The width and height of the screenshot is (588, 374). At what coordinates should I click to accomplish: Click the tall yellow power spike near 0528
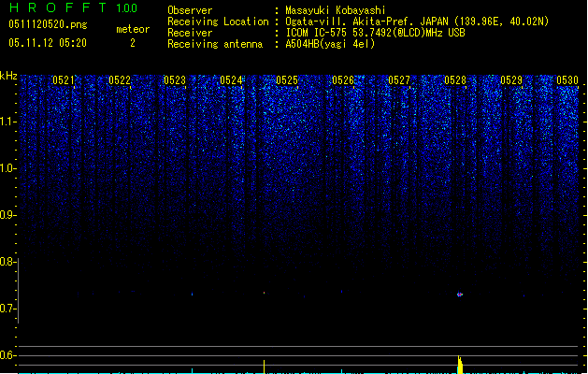pyautogui.click(x=460, y=365)
